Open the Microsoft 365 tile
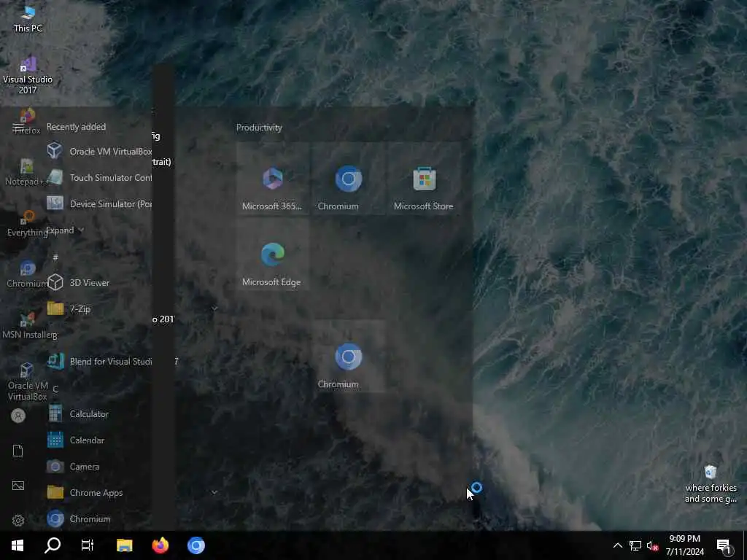The width and height of the screenshot is (747, 560). tap(273, 179)
